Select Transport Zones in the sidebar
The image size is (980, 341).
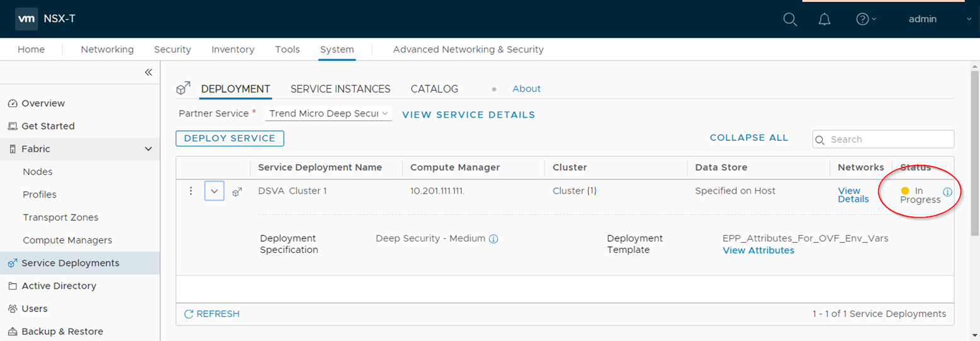click(60, 218)
